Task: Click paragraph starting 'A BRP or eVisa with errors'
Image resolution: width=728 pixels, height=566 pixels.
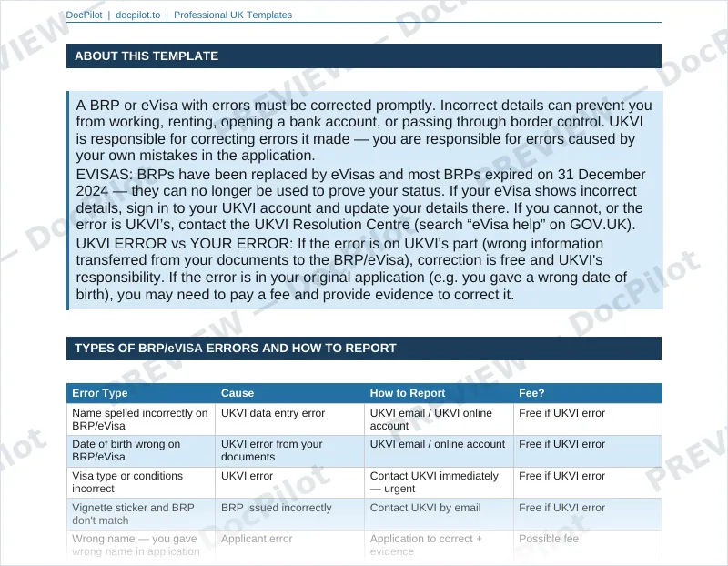Action: [x=364, y=130]
